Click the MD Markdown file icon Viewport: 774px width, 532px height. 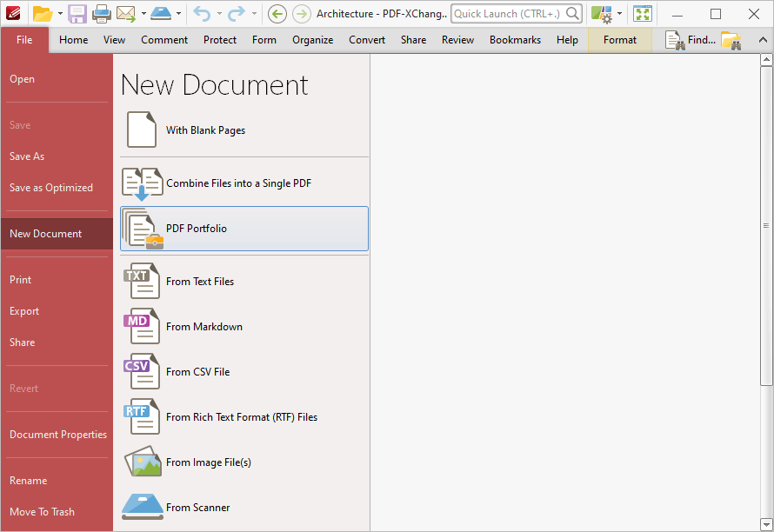(142, 326)
